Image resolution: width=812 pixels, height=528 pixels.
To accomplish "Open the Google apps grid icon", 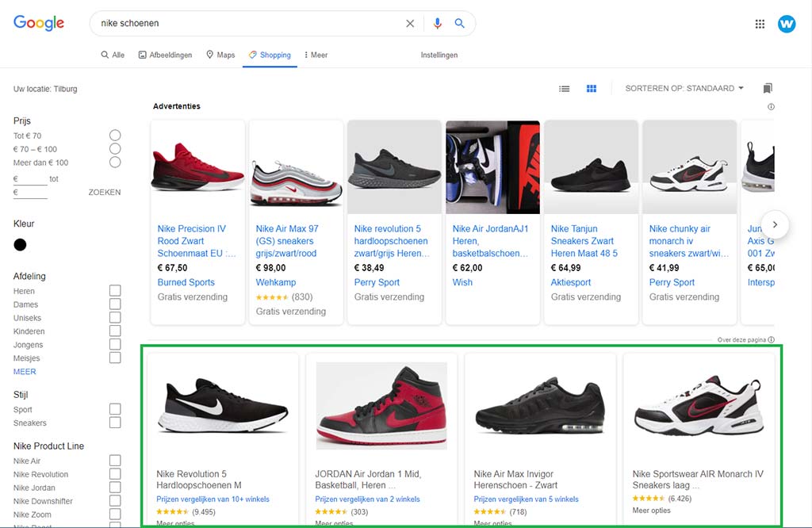I will coord(760,24).
